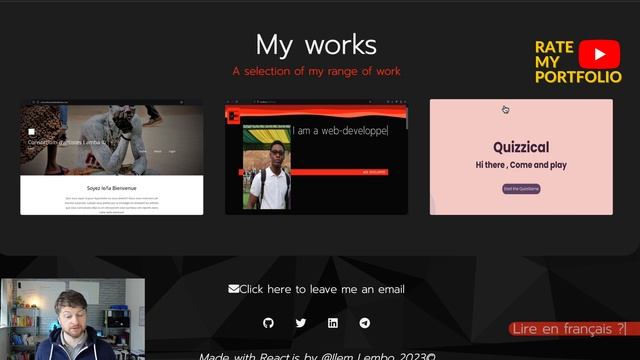Click 'A selection of my range of work' subtitle

click(x=316, y=71)
